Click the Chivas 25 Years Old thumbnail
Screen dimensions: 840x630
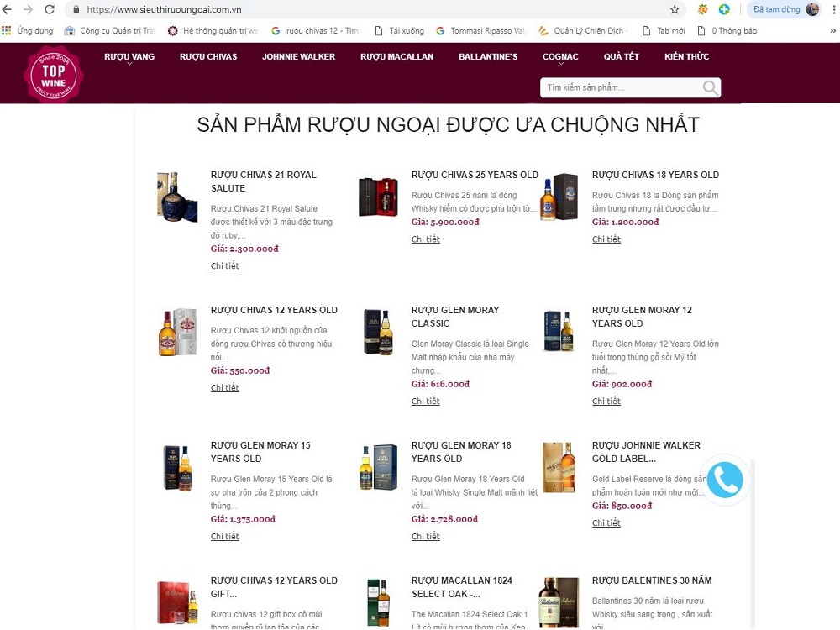(378, 197)
